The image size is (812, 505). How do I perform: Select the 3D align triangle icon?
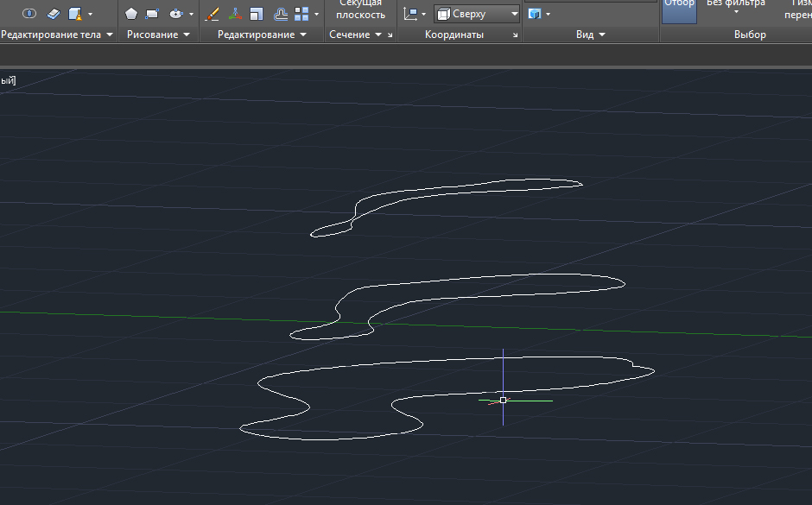click(x=235, y=14)
